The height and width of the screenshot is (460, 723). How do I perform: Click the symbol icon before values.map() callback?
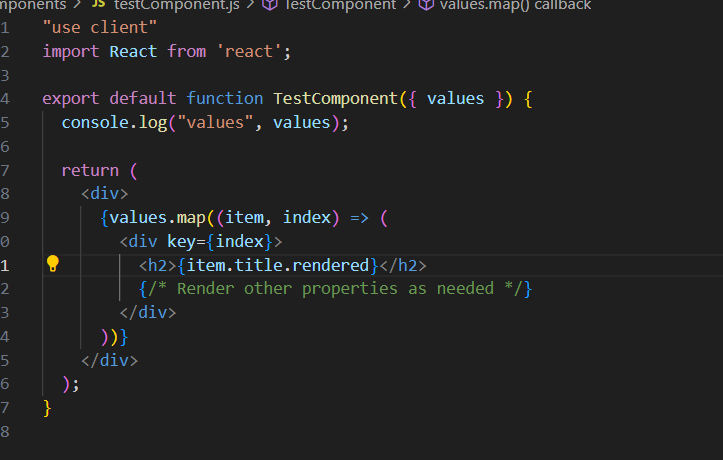pos(426,5)
